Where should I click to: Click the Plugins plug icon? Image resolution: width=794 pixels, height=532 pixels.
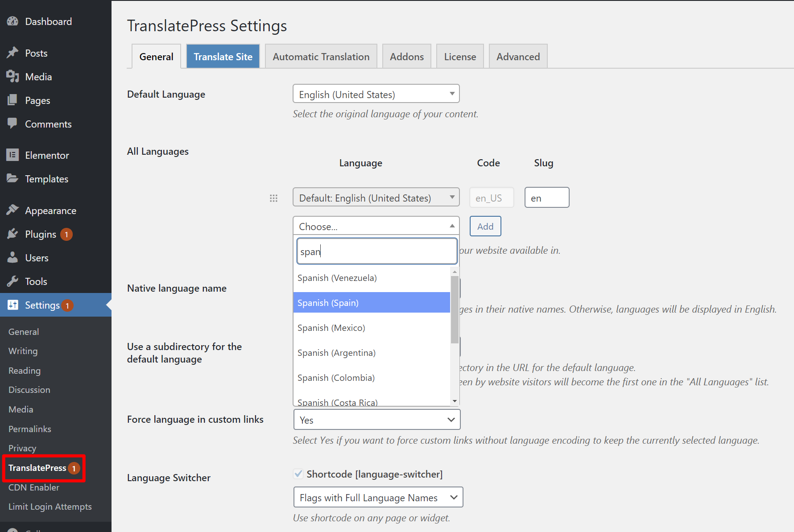(12, 234)
